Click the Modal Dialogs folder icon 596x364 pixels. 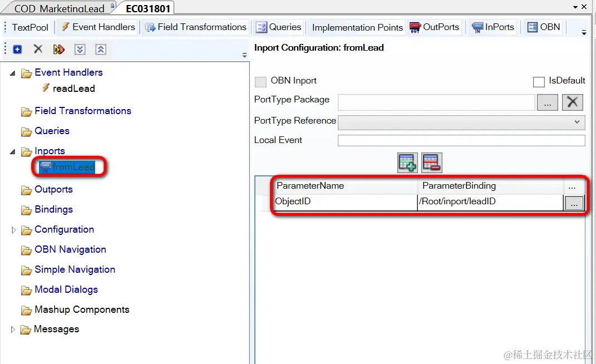(26, 290)
